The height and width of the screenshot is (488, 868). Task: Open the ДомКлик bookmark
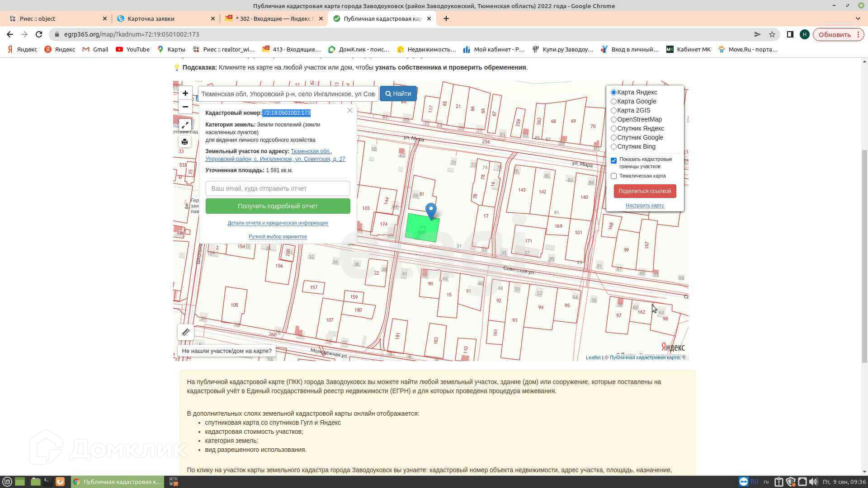coord(359,49)
